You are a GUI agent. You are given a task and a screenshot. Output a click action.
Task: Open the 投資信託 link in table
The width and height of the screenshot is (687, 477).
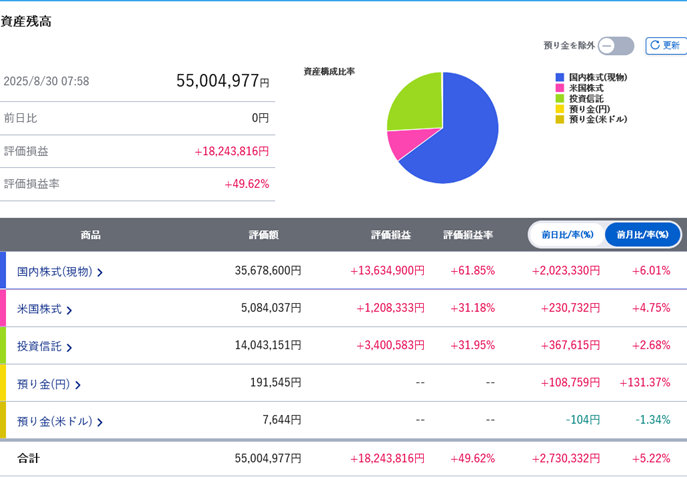[39, 346]
